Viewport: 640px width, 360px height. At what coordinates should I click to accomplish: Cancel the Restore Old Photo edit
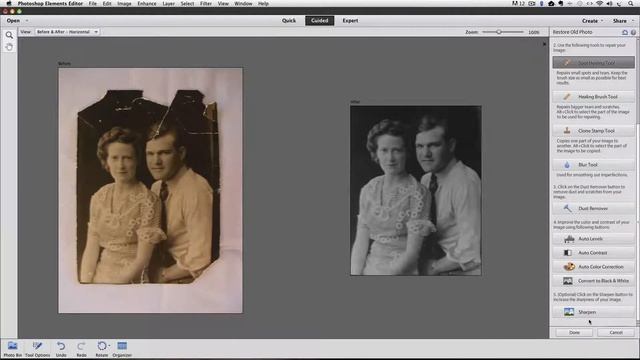(616, 332)
